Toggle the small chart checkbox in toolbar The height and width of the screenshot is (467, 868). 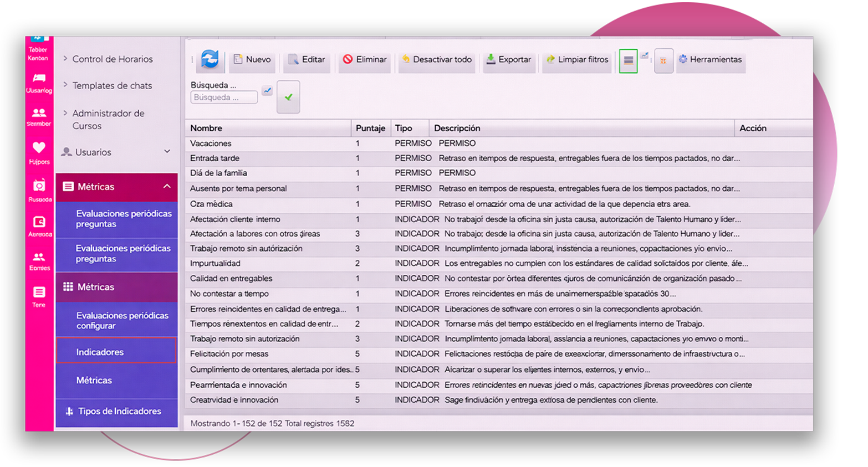click(645, 55)
